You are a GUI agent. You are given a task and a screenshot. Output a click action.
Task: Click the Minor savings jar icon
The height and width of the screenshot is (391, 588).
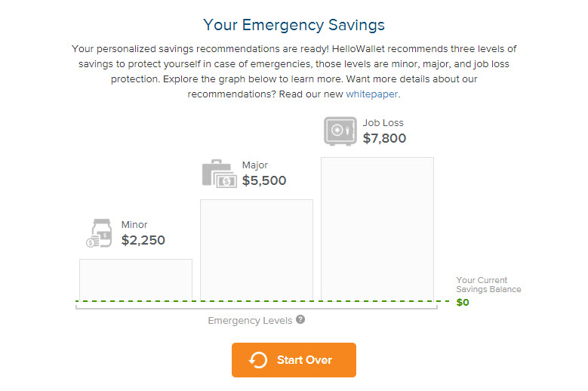coord(98,233)
